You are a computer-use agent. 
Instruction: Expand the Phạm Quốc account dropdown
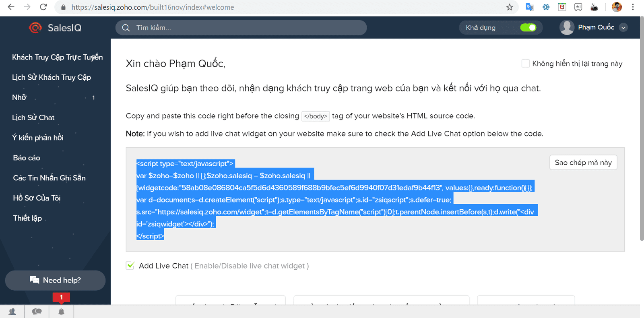pyautogui.click(x=623, y=27)
